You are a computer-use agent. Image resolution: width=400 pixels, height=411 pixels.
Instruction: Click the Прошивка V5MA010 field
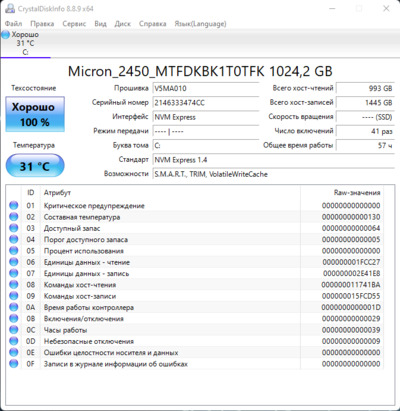point(206,89)
